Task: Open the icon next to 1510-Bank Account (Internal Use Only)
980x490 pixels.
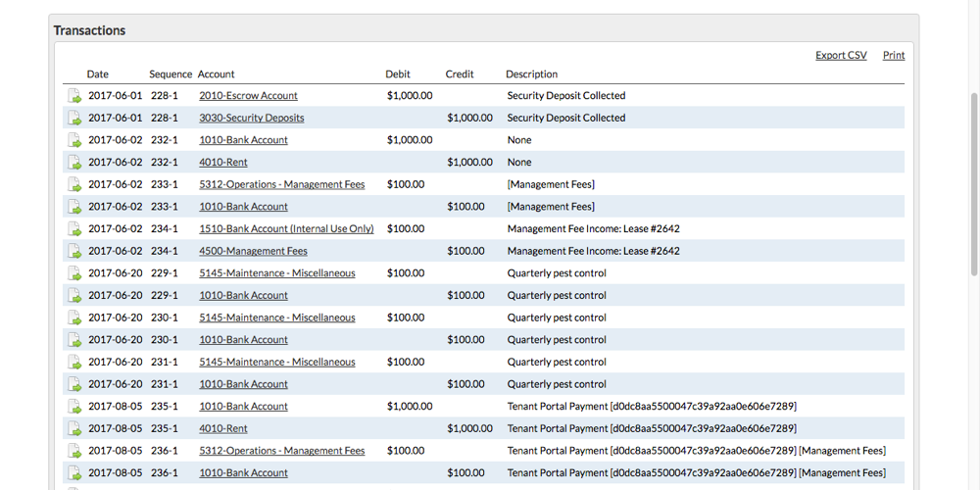Action: click(x=74, y=229)
